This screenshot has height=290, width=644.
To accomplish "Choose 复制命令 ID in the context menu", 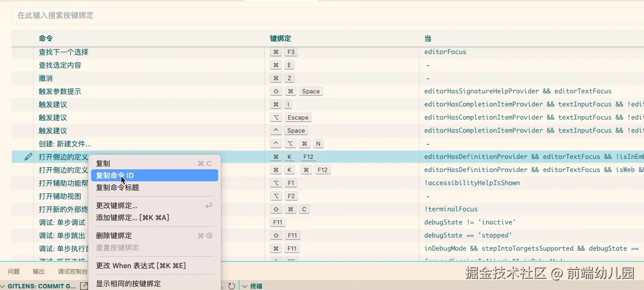I will click(x=154, y=176).
